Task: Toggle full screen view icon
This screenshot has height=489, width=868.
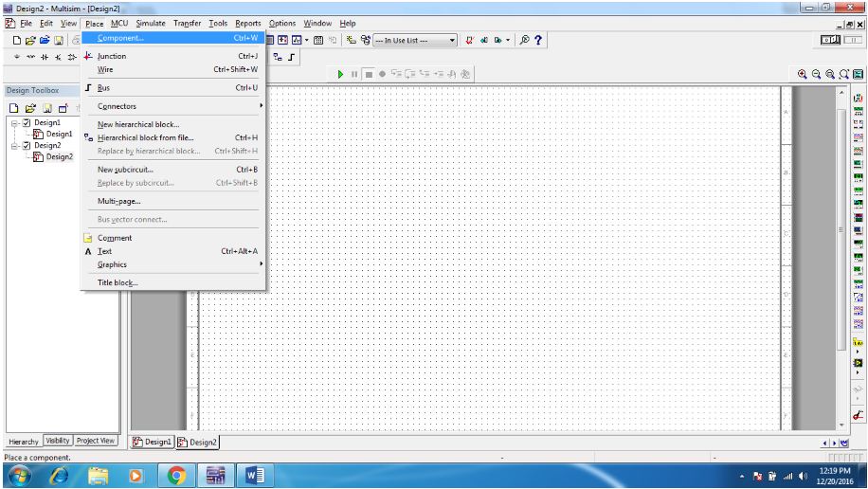Action: [858, 74]
